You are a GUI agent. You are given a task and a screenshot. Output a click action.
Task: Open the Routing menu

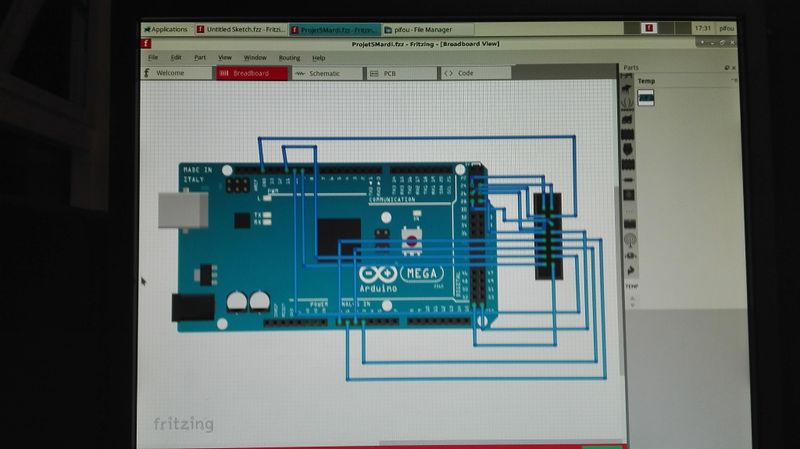tap(289, 58)
